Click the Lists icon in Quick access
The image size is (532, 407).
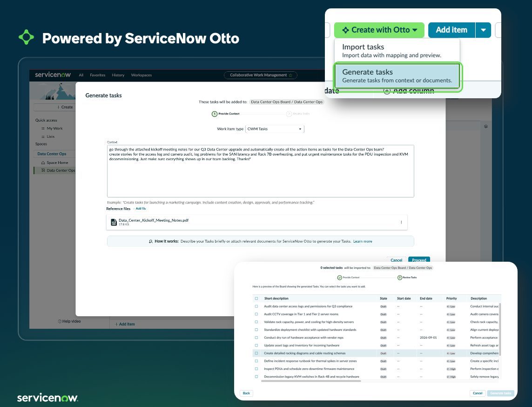click(x=43, y=136)
